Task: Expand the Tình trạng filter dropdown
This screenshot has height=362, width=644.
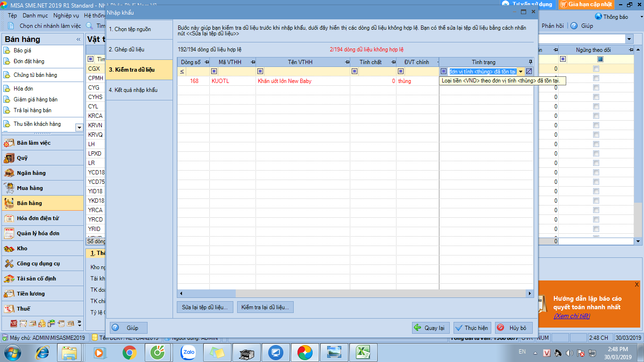Action: point(521,72)
